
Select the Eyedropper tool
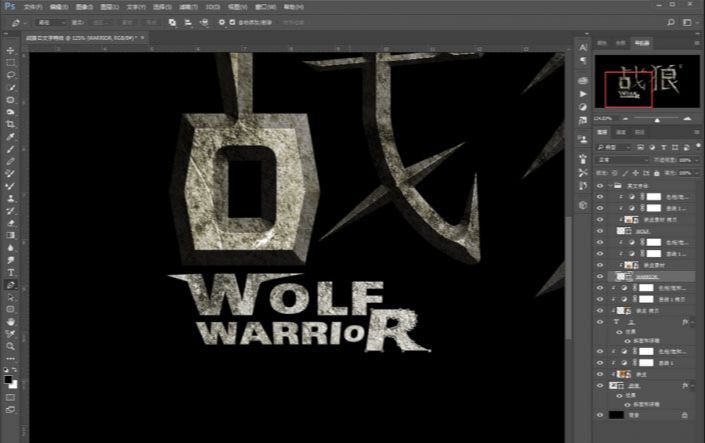coord(10,137)
